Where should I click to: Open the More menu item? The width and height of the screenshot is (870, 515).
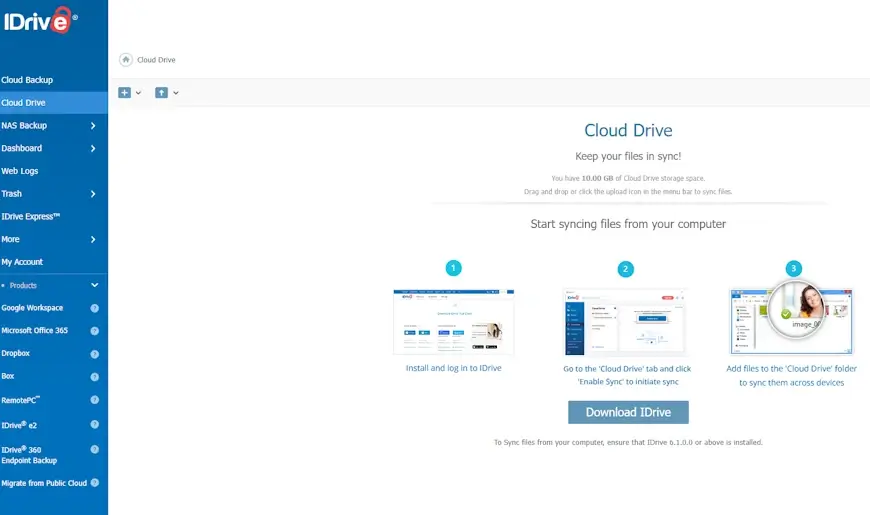(10, 239)
